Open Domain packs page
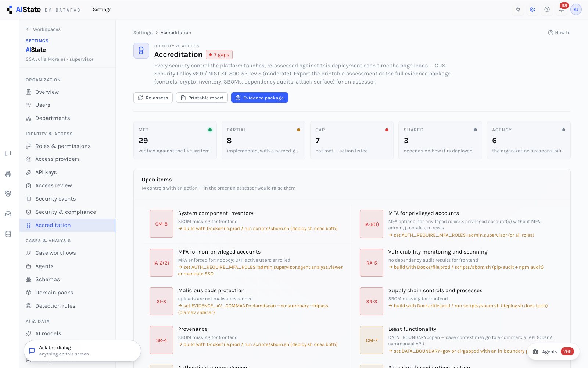The width and height of the screenshot is (588, 368). point(68,293)
